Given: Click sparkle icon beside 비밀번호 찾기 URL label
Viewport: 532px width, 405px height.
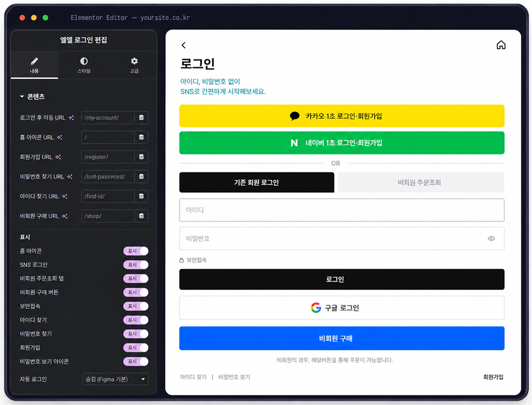Looking at the screenshot, I should pyautogui.click(x=69, y=177).
